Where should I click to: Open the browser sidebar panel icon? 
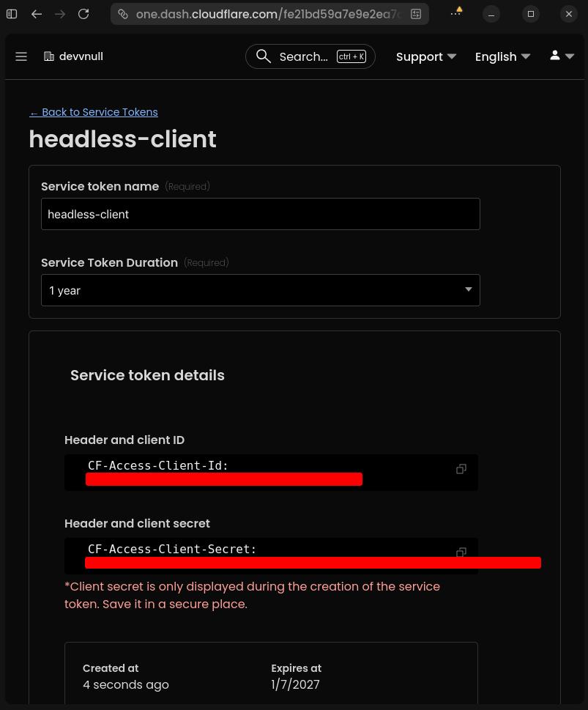pyautogui.click(x=11, y=14)
